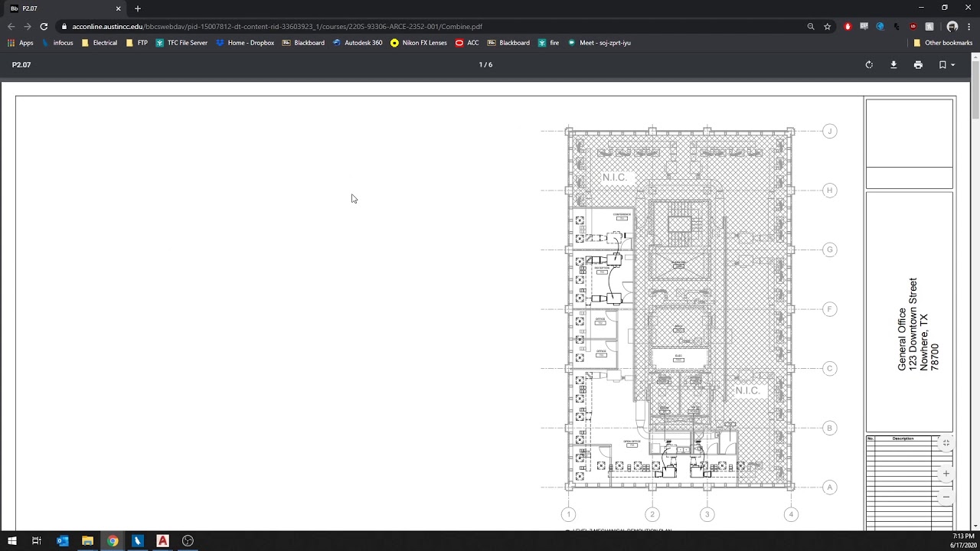This screenshot has width=980, height=551.
Task: Open the Home - Dropbox bookmark
Action: [x=245, y=43]
